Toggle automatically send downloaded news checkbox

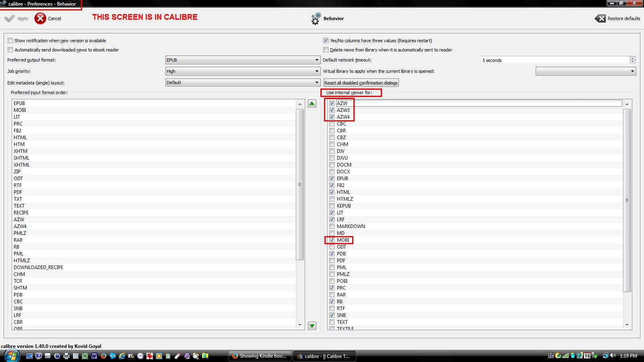10,50
